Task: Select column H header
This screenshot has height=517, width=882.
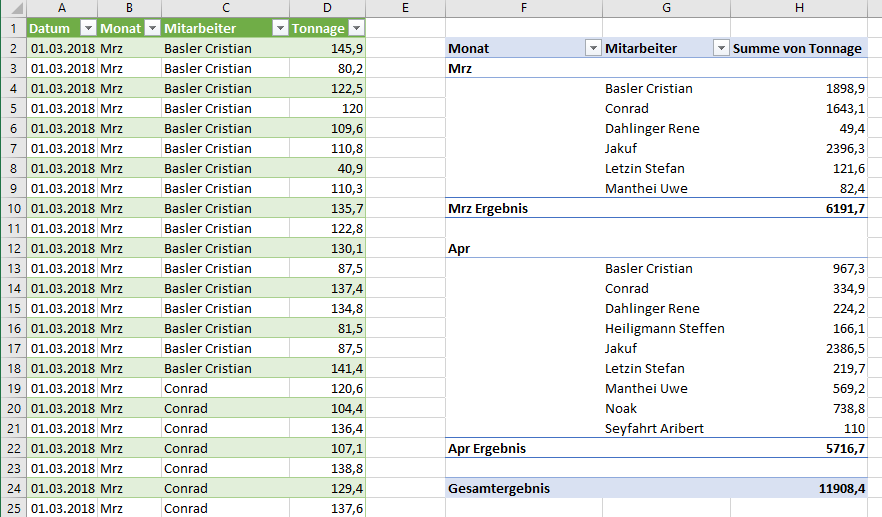Action: point(799,8)
